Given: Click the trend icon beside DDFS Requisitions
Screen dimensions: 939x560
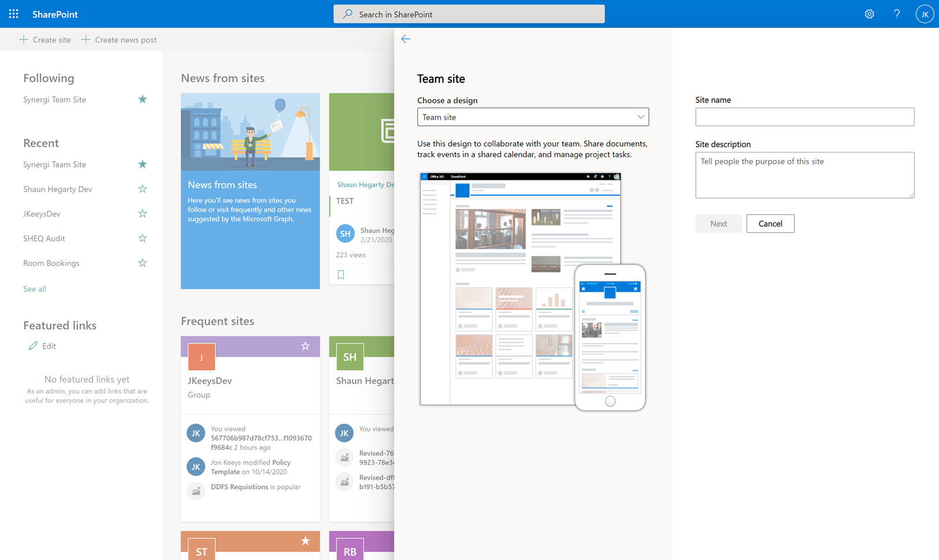Looking at the screenshot, I should point(195,491).
